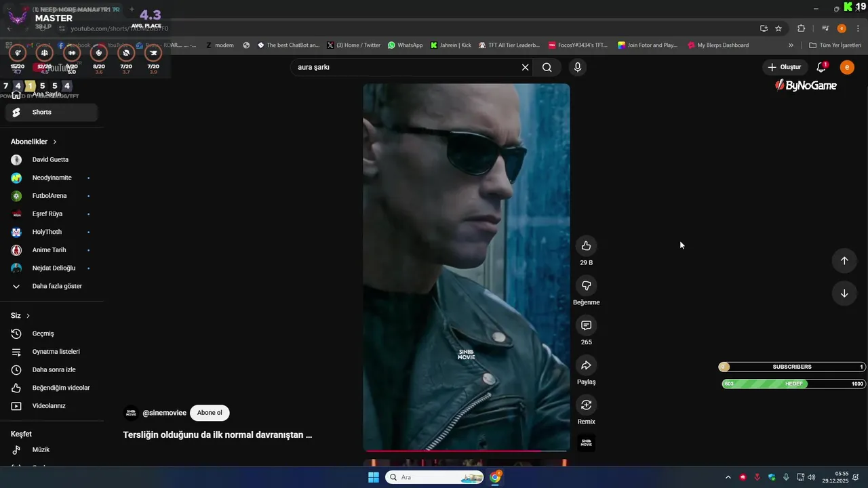This screenshot has height=488, width=868.
Task: Click the tray microphone icon
Action: (x=786, y=477)
